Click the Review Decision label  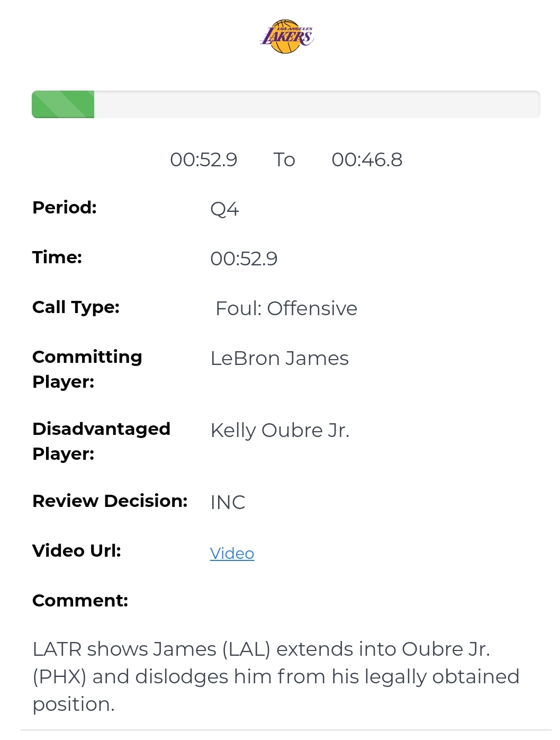110,501
